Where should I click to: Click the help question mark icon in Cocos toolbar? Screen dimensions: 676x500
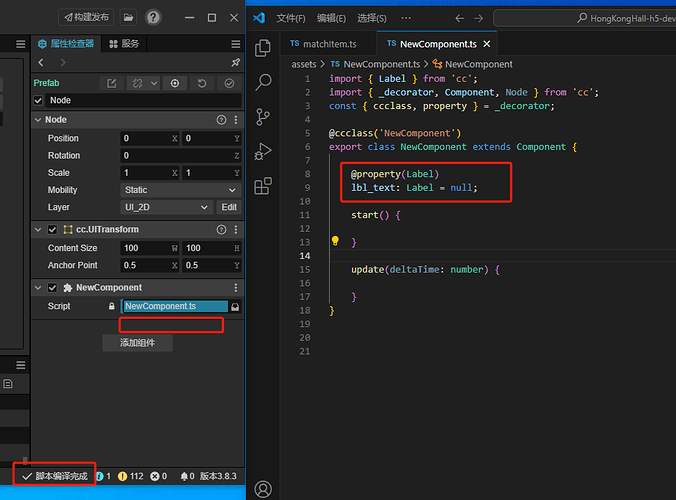pyautogui.click(x=153, y=18)
